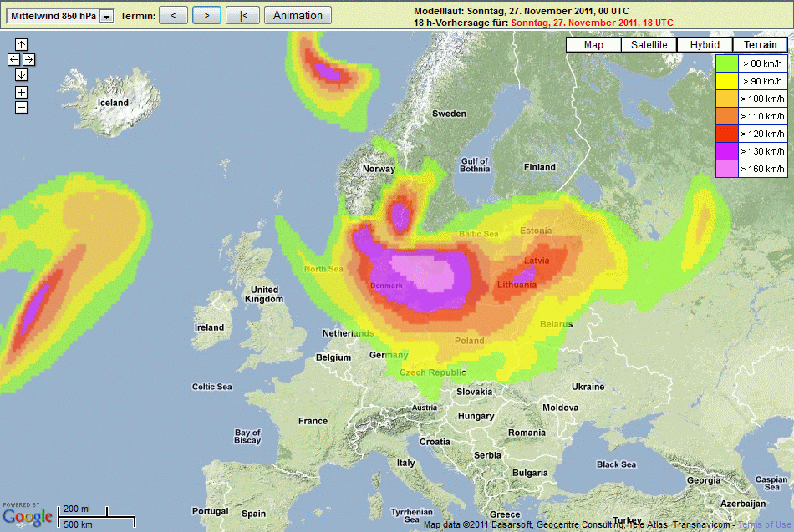This screenshot has height=532, width=794.
Task: Advance to the next forecast time step
Action: (206, 15)
